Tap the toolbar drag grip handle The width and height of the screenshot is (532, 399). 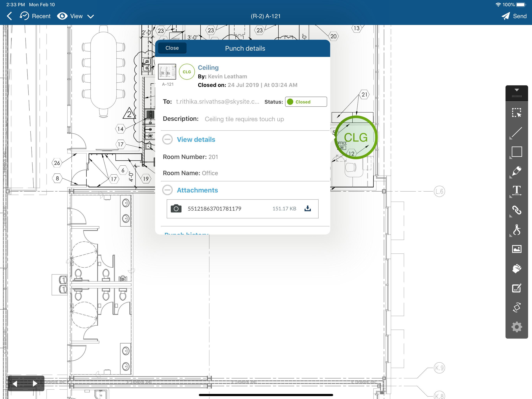(x=516, y=96)
